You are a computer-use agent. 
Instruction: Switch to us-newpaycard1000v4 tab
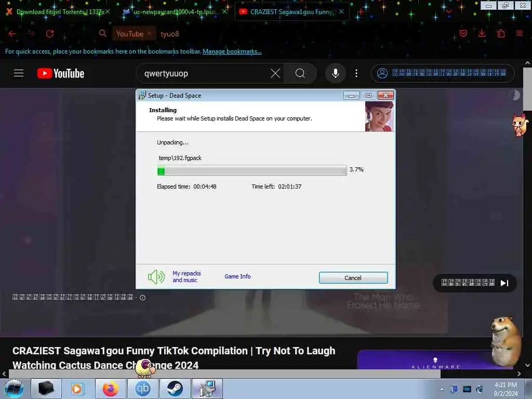[175, 12]
